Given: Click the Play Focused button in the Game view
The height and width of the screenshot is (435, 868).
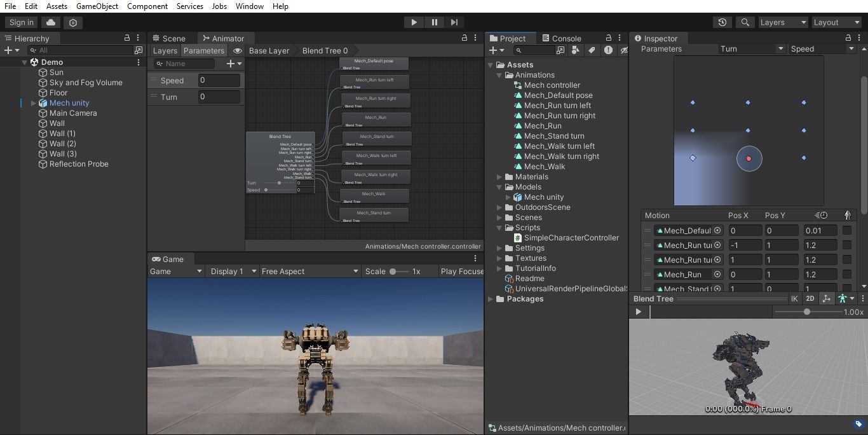Looking at the screenshot, I should coord(461,271).
